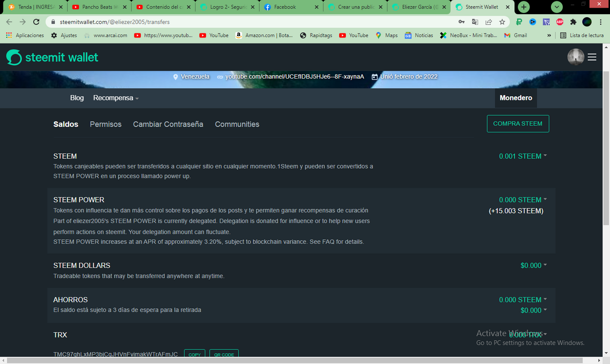Copy the TRX address with COPY button

coord(194,354)
